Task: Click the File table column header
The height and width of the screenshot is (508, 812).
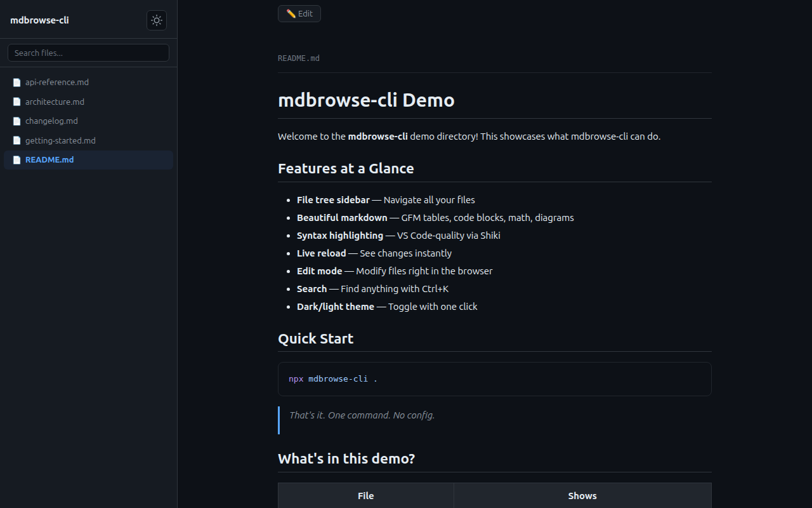Action: [366, 496]
